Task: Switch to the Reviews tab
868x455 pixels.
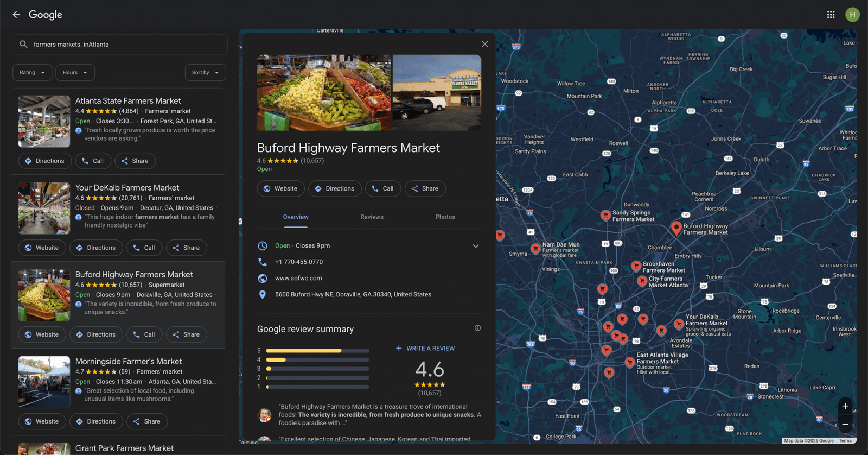Action: coord(372,217)
